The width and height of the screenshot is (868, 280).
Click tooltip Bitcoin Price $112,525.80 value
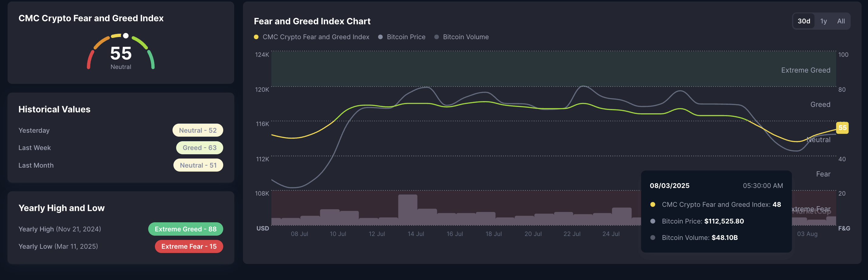(724, 221)
